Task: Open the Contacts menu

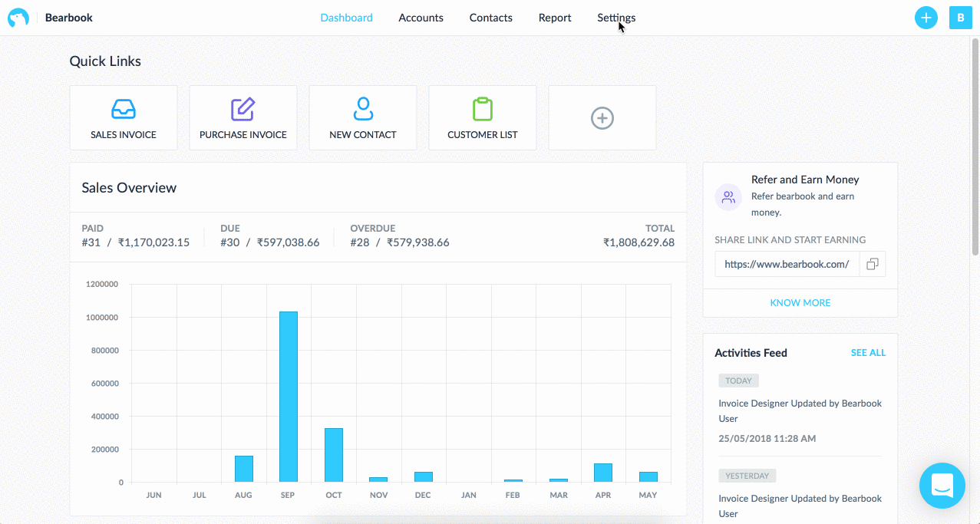Action: point(491,18)
